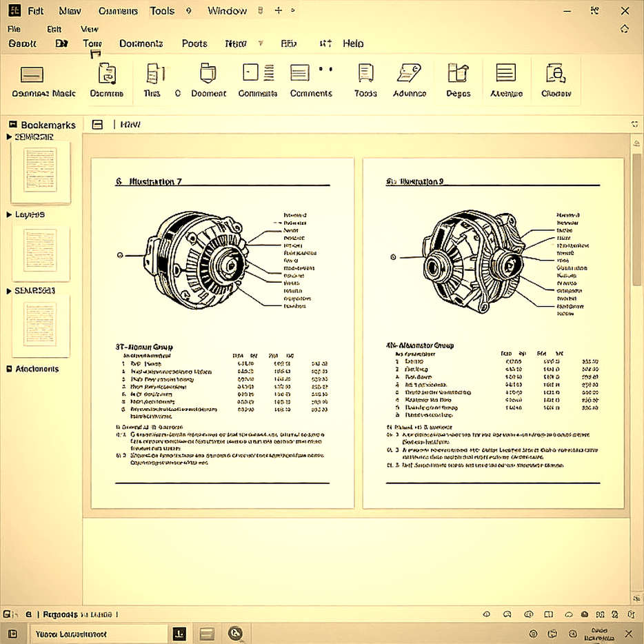Click the icon in the document toolbar's right corner
The image size is (644, 644).
click(x=634, y=124)
